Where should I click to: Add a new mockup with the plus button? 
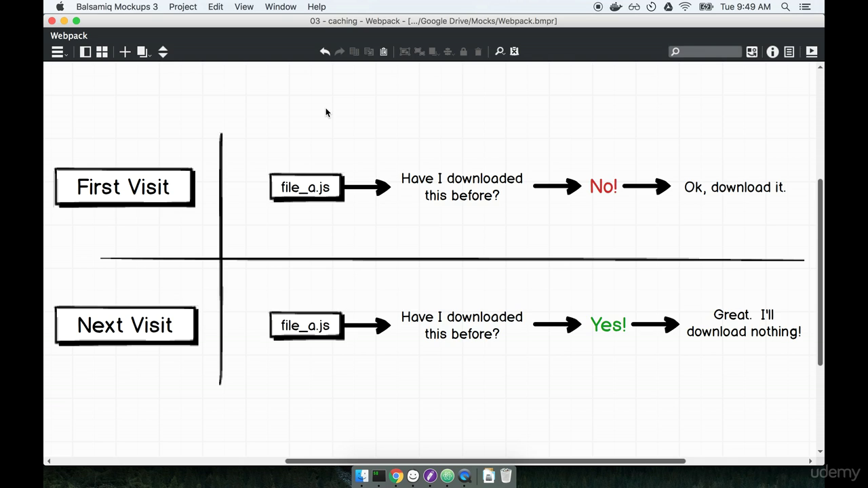click(x=125, y=52)
